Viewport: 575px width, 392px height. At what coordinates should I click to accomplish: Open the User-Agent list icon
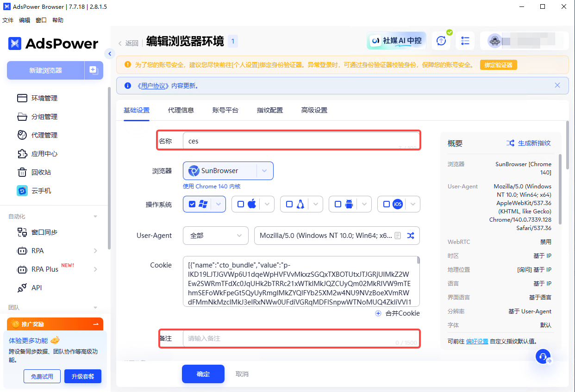pos(397,236)
